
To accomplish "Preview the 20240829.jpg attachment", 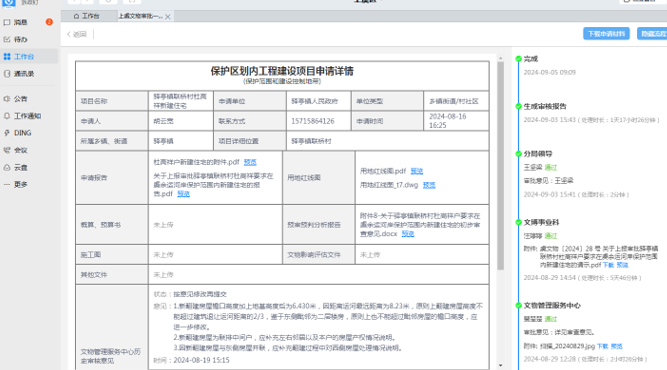I will tap(616, 346).
